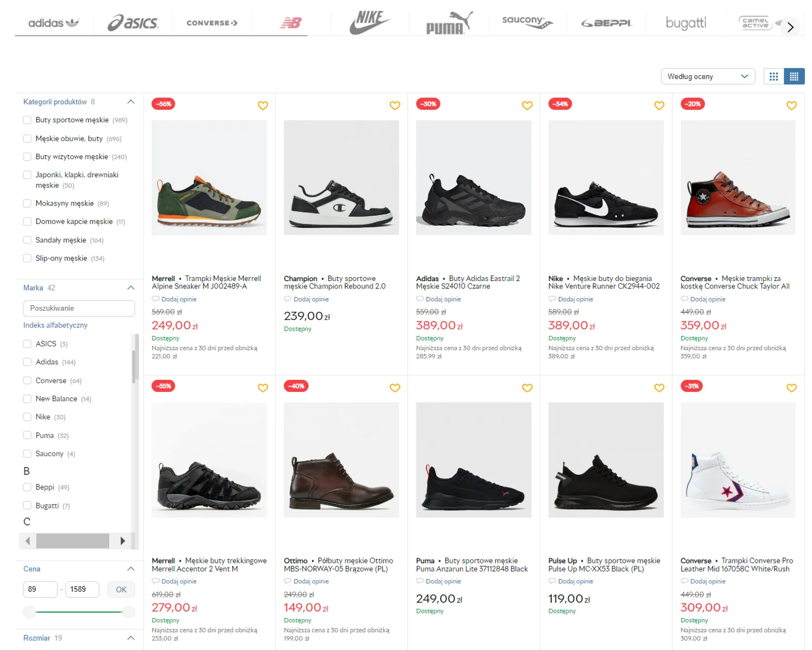The image size is (812, 650).
Task: Show next brands with carousel arrow
Action: coord(790,27)
